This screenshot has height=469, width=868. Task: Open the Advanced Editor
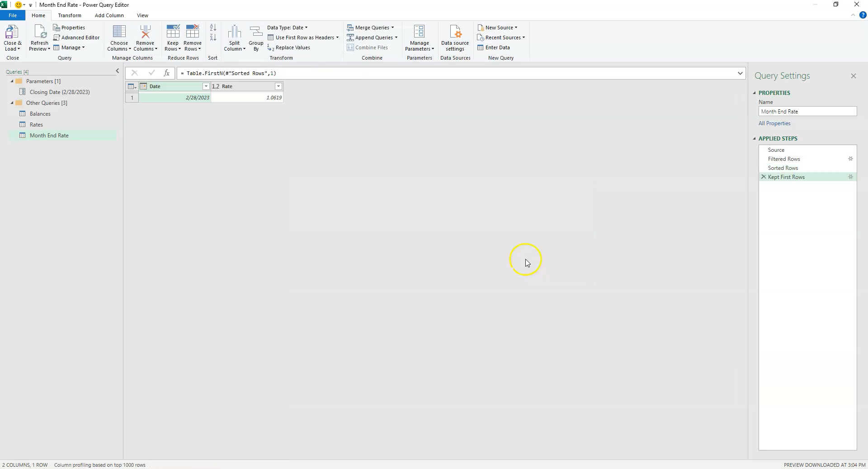click(77, 37)
